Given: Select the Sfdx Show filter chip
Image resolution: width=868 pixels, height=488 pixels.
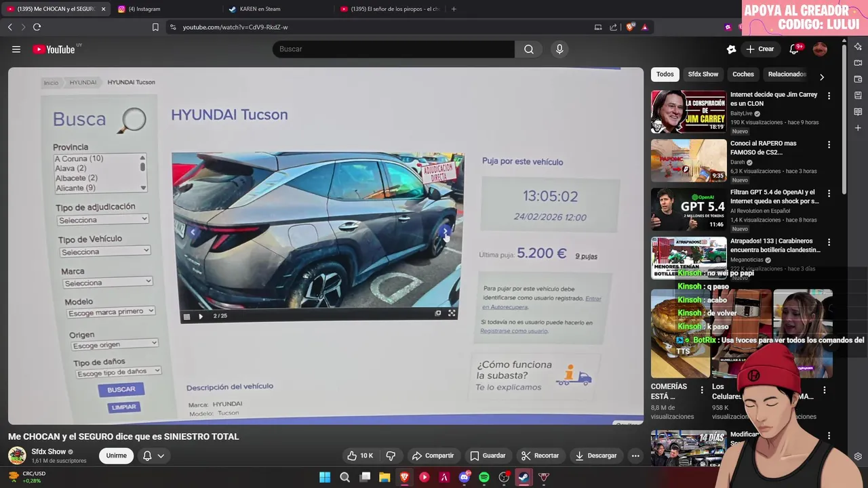Looking at the screenshot, I should click(x=703, y=74).
